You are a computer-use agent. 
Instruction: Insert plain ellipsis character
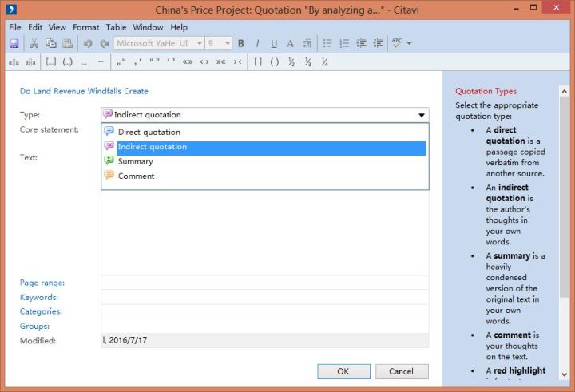(85, 62)
